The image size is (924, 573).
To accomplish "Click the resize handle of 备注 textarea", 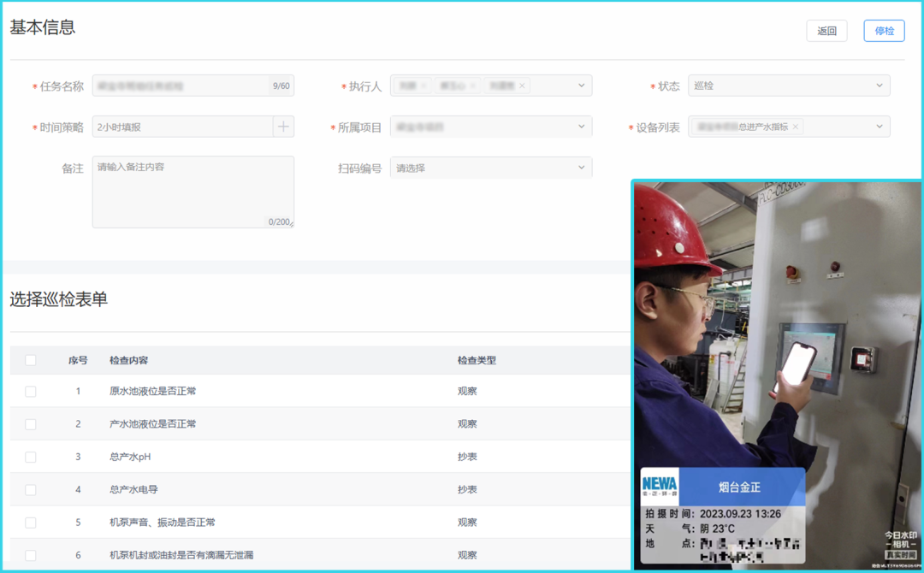I will point(290,224).
